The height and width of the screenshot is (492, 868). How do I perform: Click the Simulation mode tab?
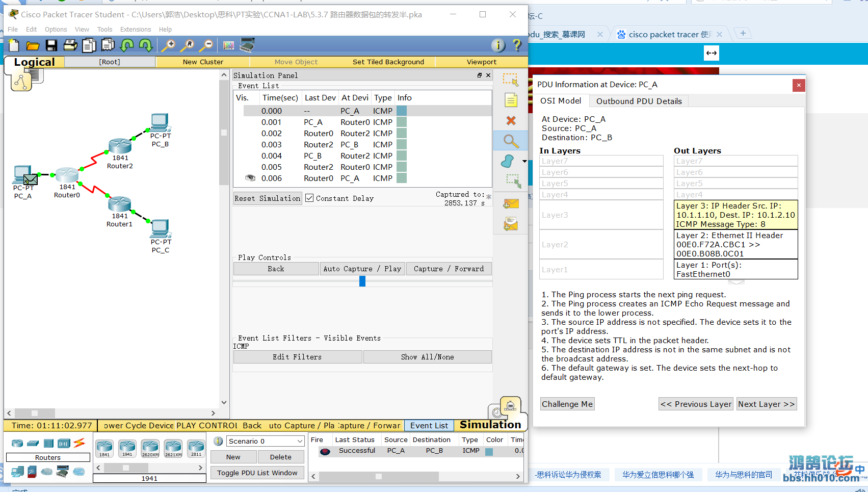click(x=490, y=425)
